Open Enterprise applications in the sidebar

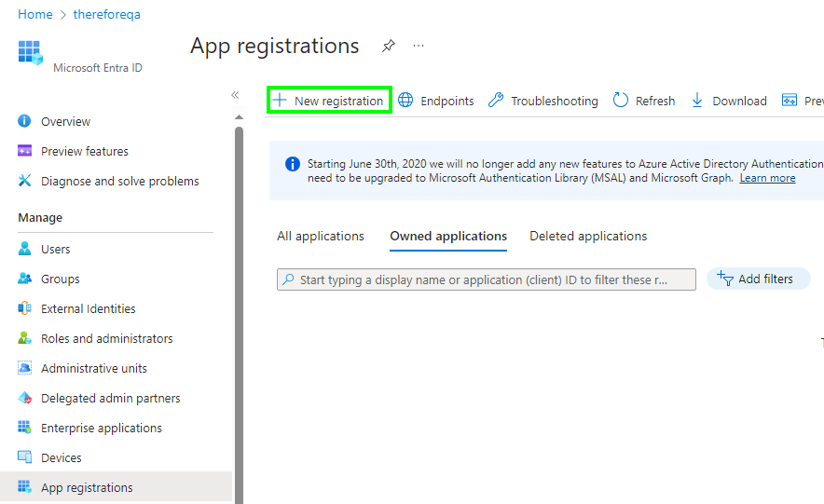pyautogui.click(x=101, y=428)
